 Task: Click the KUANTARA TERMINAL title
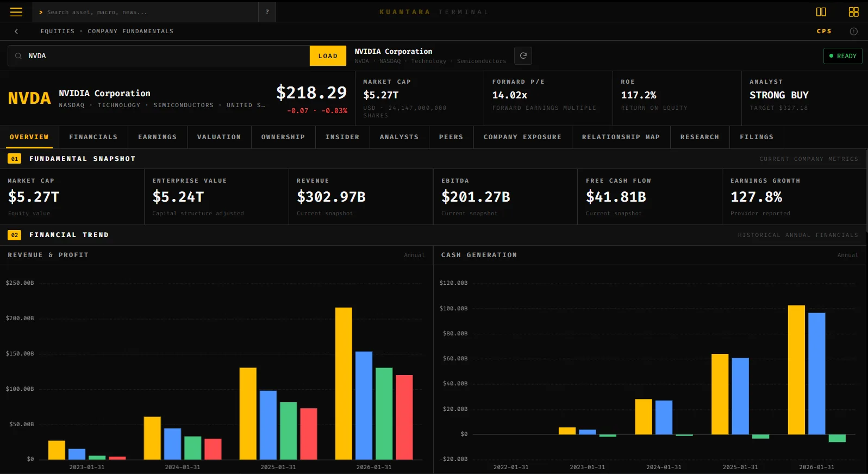434,12
